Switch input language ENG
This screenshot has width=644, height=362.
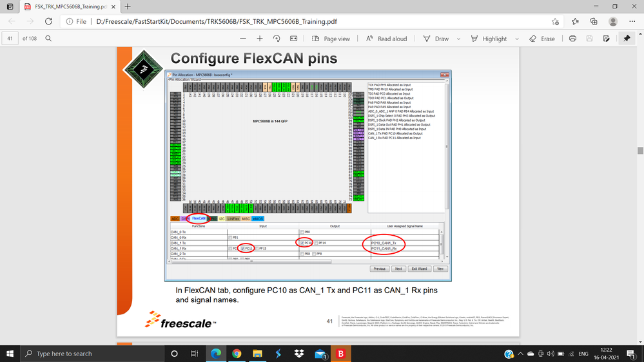click(x=583, y=354)
